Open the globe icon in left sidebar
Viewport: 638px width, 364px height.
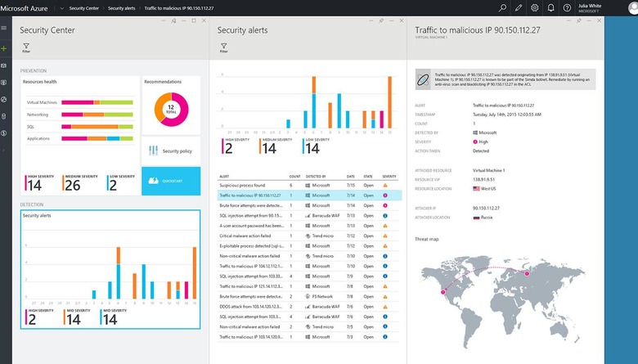(3, 99)
